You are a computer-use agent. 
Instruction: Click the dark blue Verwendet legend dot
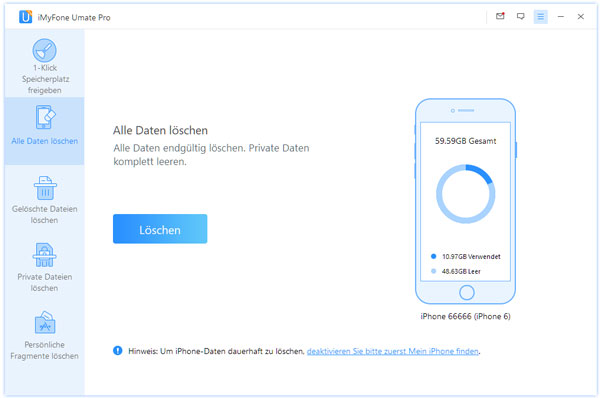point(434,256)
